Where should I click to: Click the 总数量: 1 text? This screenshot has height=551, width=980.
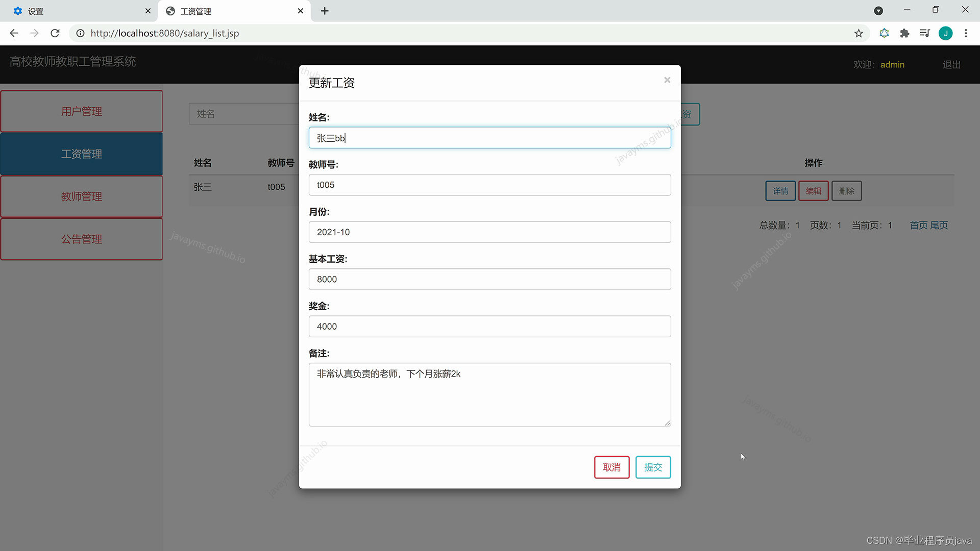pos(779,225)
